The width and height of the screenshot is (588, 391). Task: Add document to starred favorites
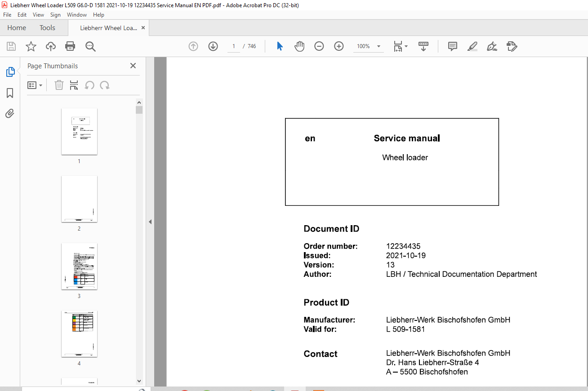(x=31, y=46)
